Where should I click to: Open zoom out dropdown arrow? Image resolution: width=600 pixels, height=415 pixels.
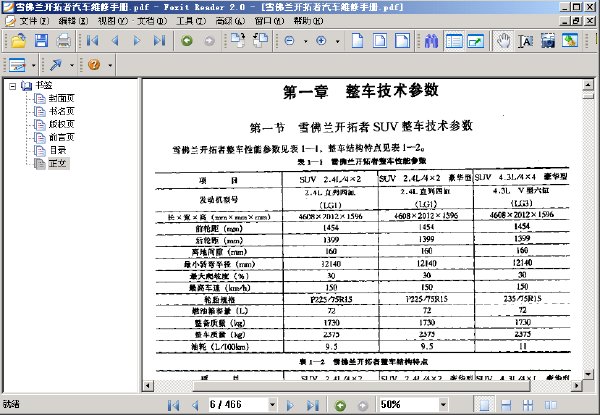(x=305, y=41)
